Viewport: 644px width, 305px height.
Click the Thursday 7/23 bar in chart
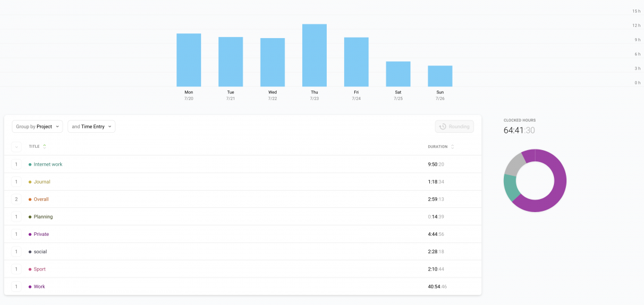pos(314,55)
